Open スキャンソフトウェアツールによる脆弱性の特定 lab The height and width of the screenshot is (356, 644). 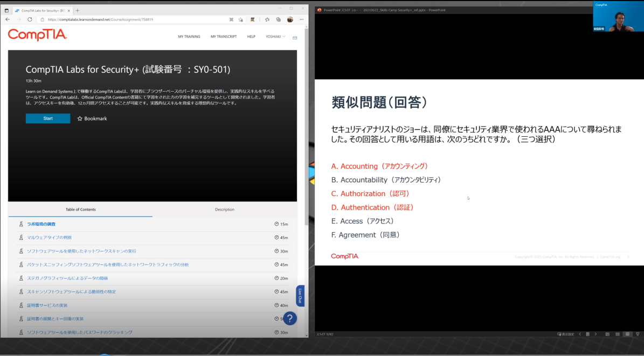pyautogui.click(x=72, y=291)
